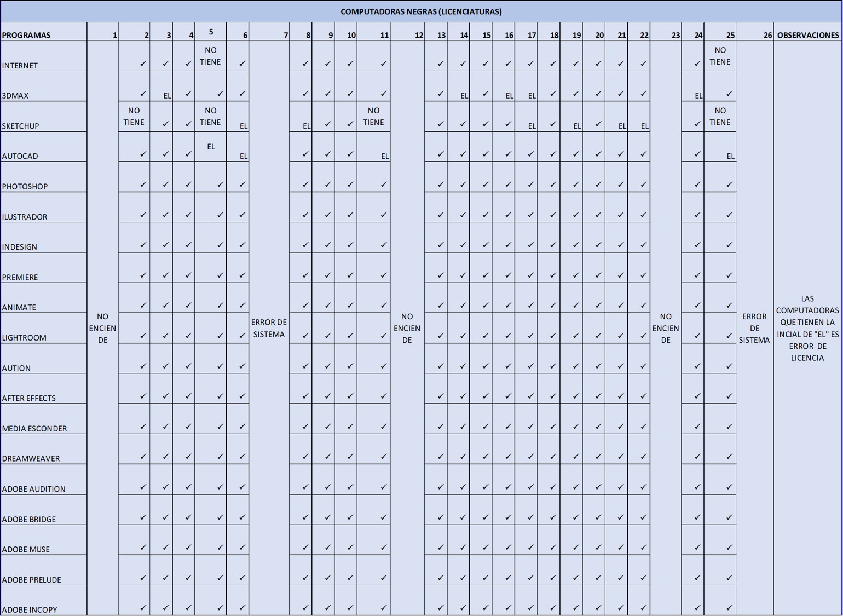Select the observations note about EL license error

(x=807, y=328)
